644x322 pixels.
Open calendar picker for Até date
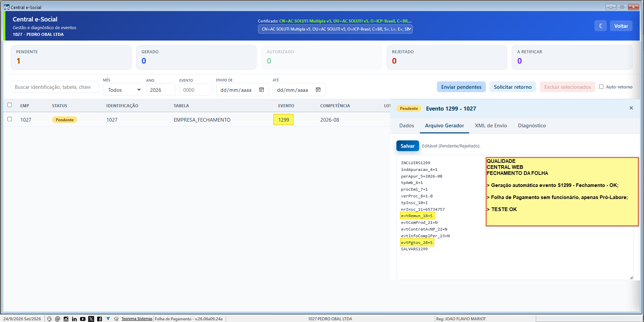[318, 90]
